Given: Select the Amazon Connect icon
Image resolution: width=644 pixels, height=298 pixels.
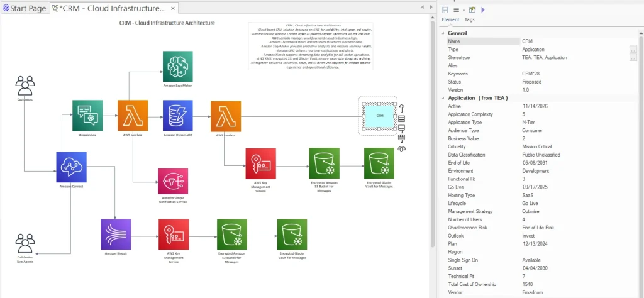Looking at the screenshot, I should click(72, 167).
